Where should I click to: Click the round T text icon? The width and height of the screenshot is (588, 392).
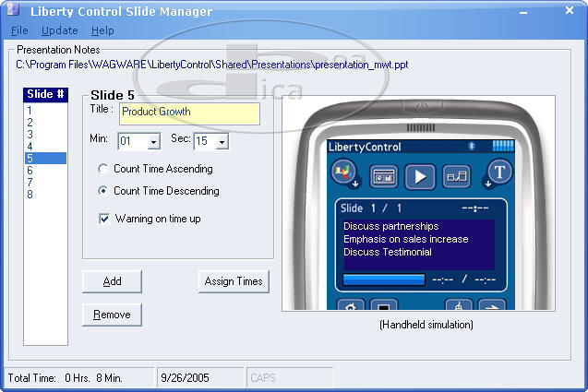(x=499, y=172)
